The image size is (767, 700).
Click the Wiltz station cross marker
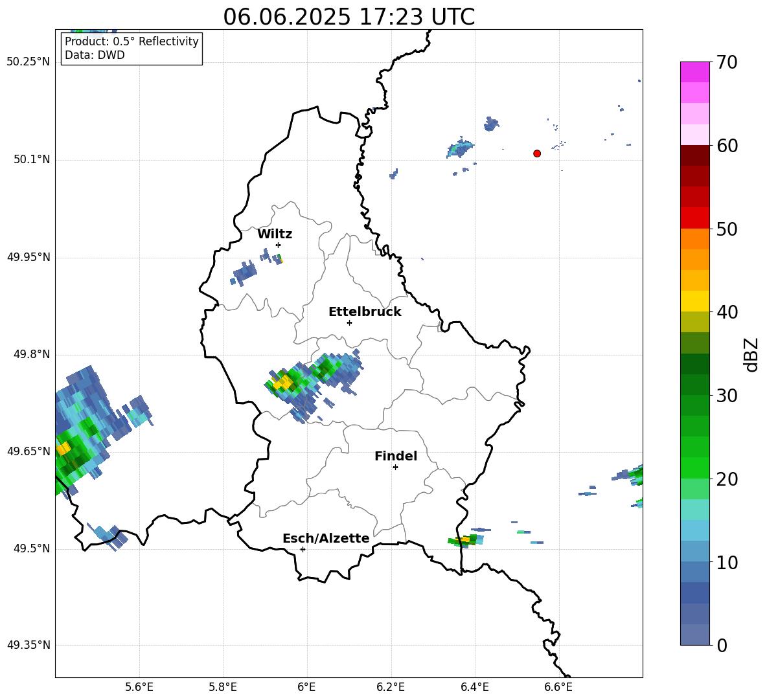pyautogui.click(x=279, y=245)
